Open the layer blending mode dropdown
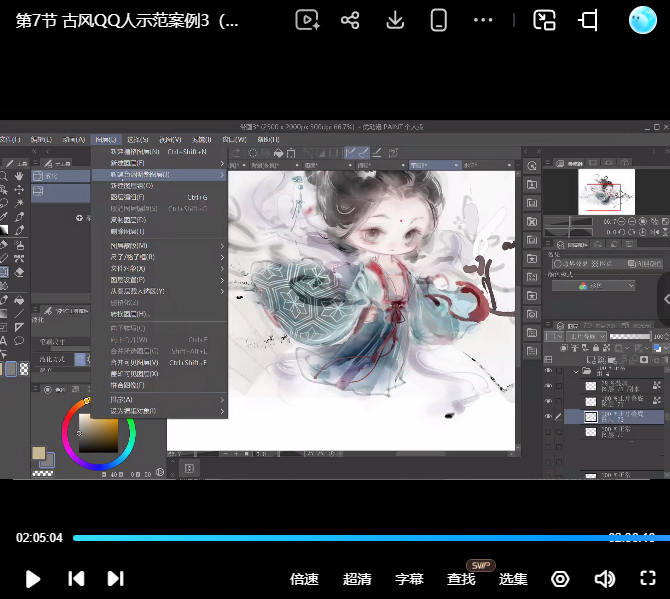Screen dimensions: 670x599 586,337
